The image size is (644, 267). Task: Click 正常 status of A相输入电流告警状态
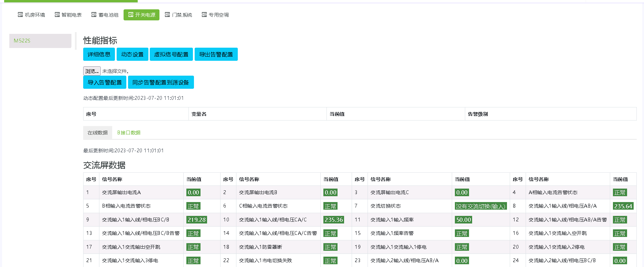pyautogui.click(x=620, y=192)
